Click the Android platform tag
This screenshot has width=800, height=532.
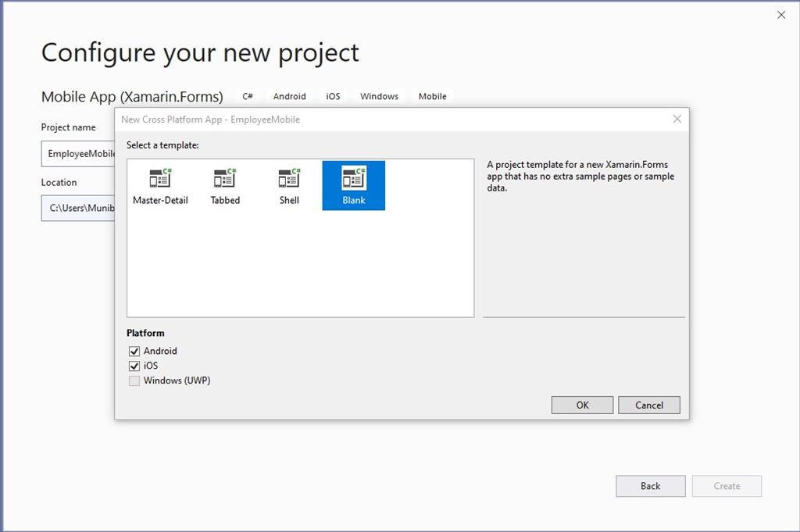click(290, 96)
